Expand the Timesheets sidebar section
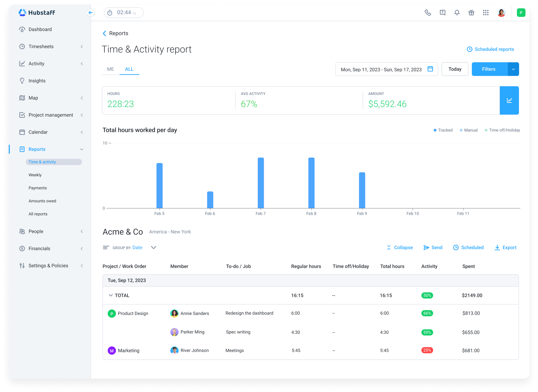Viewport: 538px width, 392px height. pyautogui.click(x=41, y=46)
